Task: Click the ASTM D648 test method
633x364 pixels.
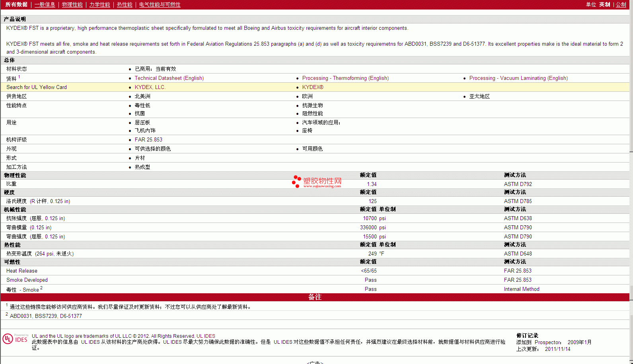Action: pos(518,254)
